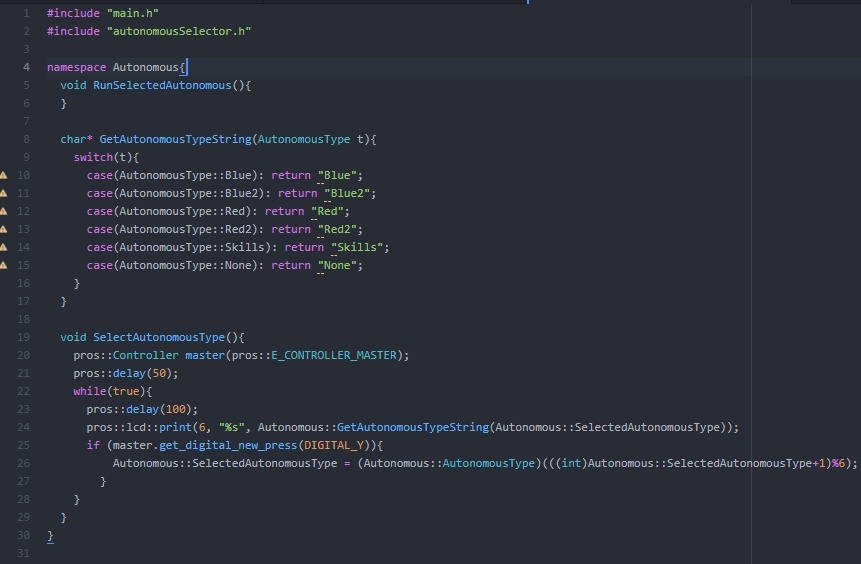The image size is (861, 564).
Task: Click the "Red2" return string
Action: (337, 229)
